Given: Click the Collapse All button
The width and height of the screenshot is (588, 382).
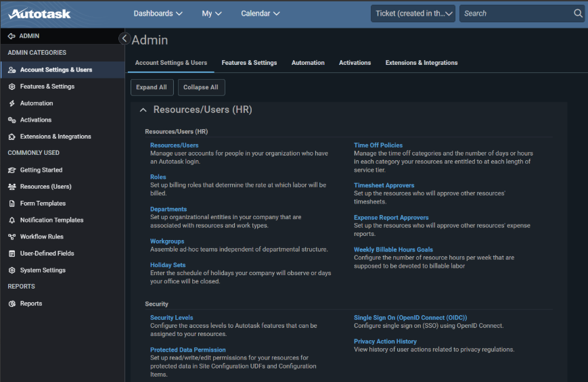Looking at the screenshot, I should click(201, 87).
